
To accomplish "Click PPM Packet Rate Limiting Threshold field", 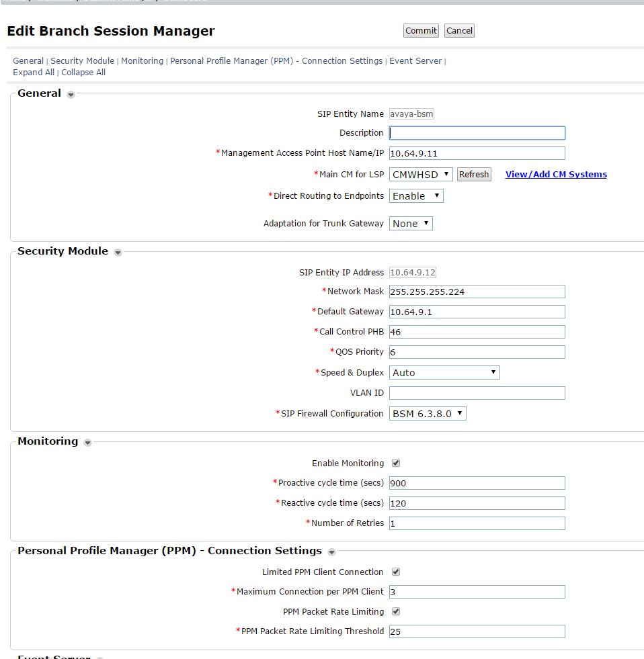I will click(x=477, y=631).
